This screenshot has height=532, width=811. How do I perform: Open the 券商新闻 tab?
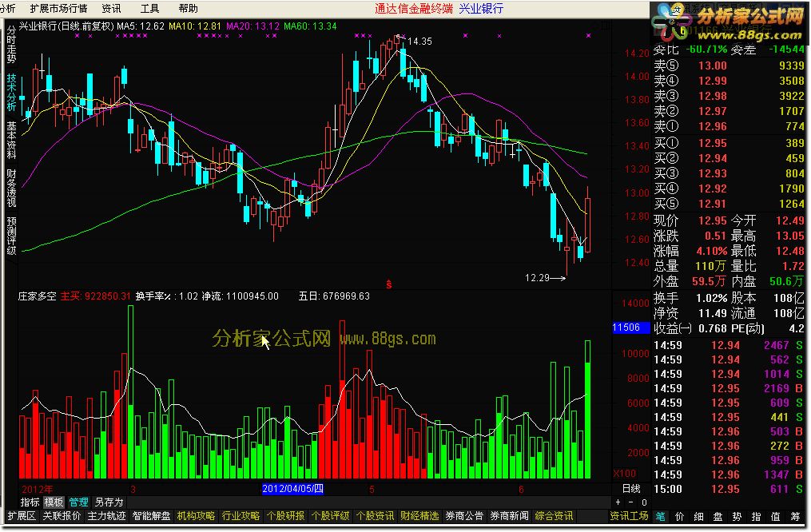click(x=510, y=516)
